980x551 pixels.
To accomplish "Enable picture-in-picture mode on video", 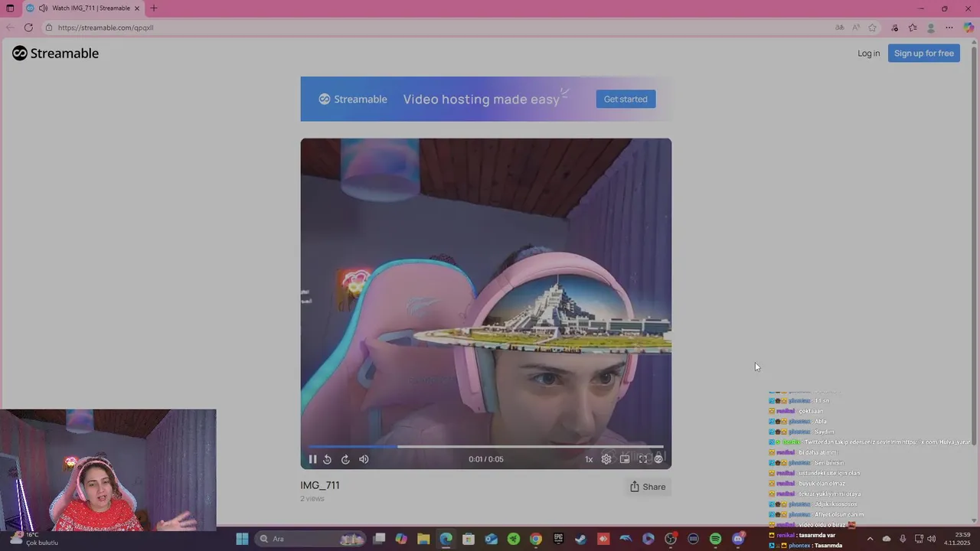I will tap(625, 459).
